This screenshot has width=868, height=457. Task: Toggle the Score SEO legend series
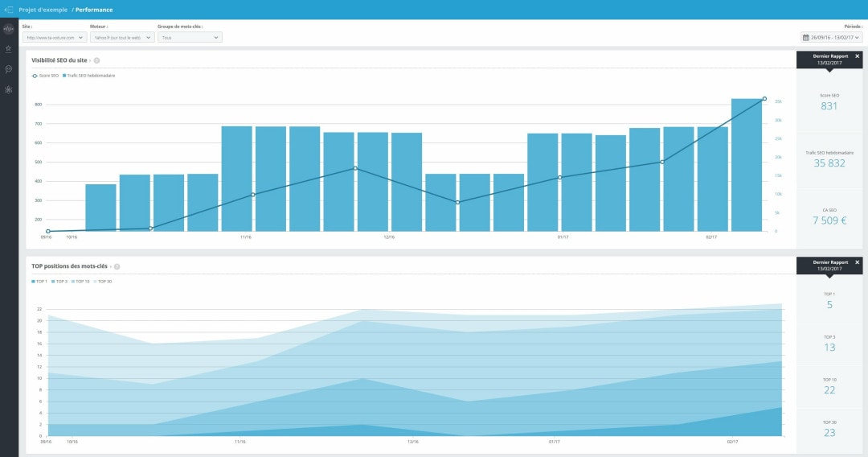47,76
